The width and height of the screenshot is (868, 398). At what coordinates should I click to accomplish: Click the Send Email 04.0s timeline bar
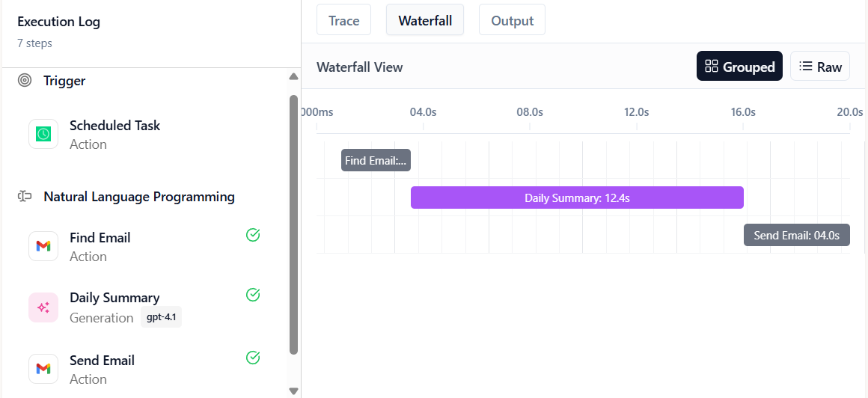click(x=796, y=235)
